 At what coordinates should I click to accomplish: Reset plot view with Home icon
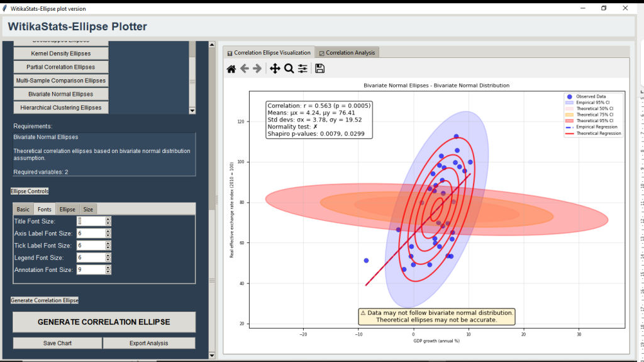[x=231, y=69]
